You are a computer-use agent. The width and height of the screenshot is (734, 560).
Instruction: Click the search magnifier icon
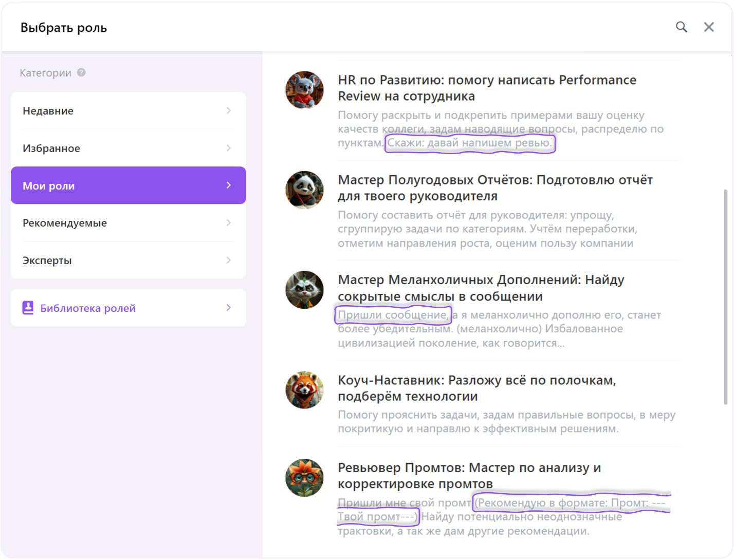[682, 27]
